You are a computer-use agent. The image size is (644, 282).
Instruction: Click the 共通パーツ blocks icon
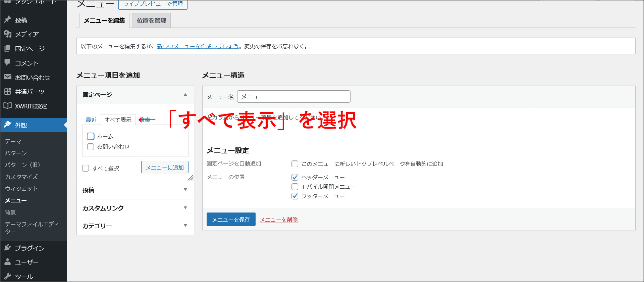click(7, 91)
